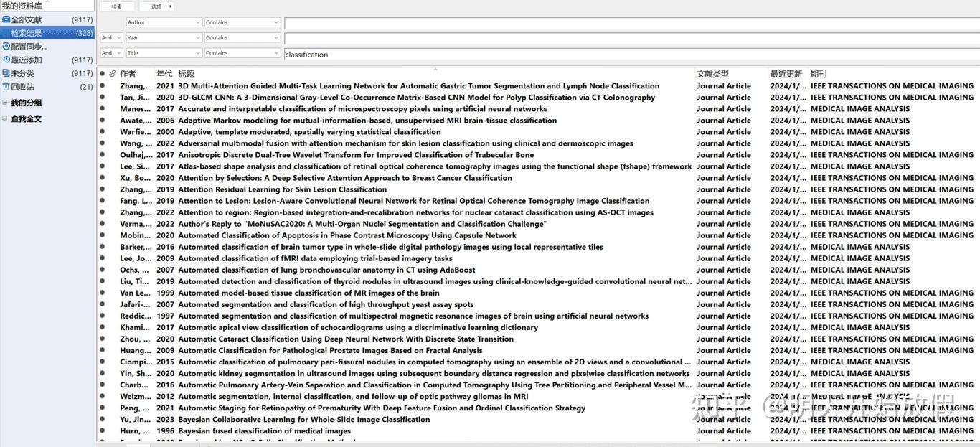Toggle read status dot for Tan 2020 row
This screenshot has height=447, width=980.
point(103,98)
